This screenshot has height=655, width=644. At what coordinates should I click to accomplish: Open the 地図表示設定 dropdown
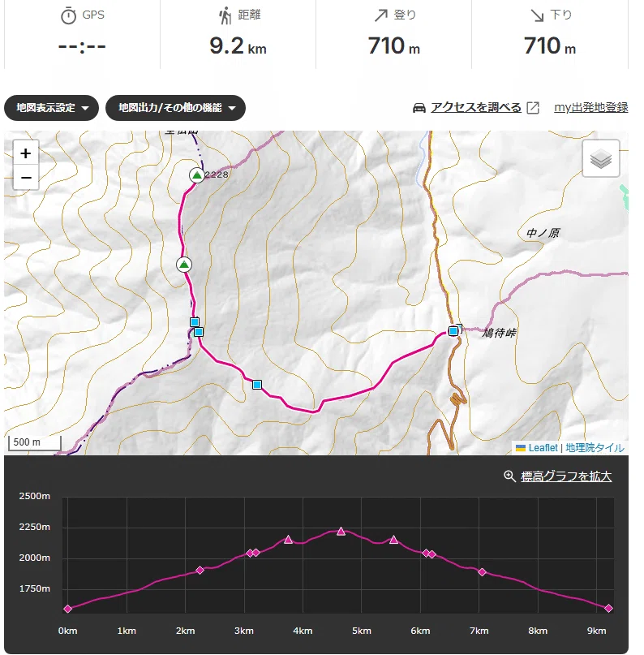pyautogui.click(x=51, y=108)
